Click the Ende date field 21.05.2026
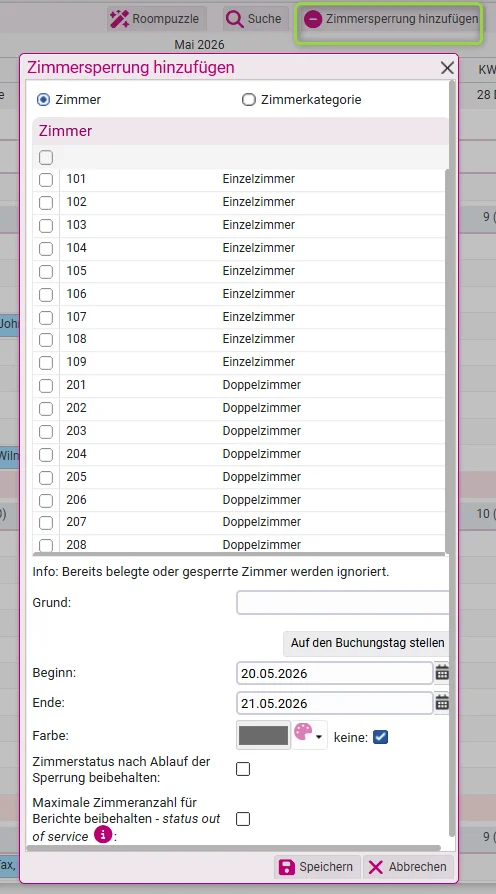The image size is (496, 894). click(335, 704)
